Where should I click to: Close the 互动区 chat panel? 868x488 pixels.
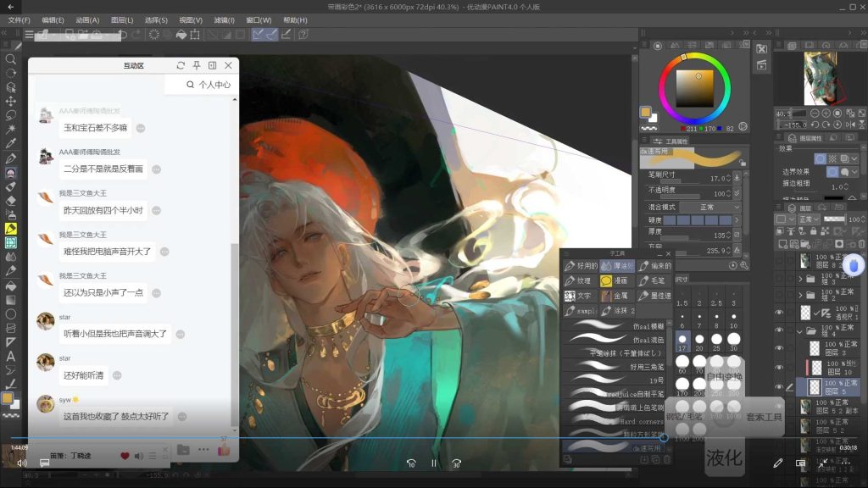[229, 65]
